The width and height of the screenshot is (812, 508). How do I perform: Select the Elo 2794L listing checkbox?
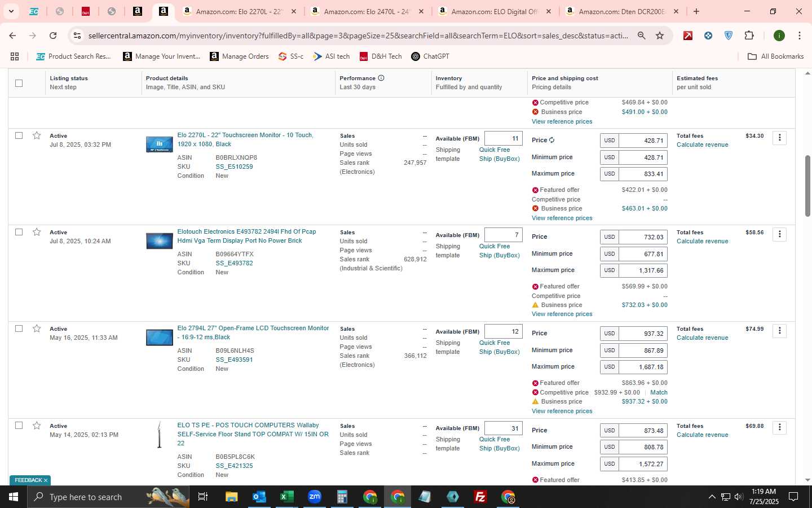pos(19,329)
